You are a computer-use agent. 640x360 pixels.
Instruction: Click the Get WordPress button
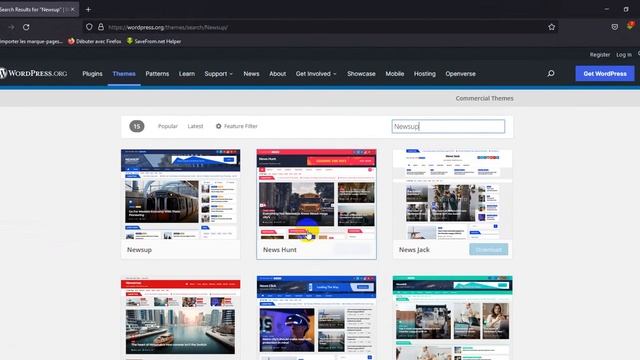605,73
